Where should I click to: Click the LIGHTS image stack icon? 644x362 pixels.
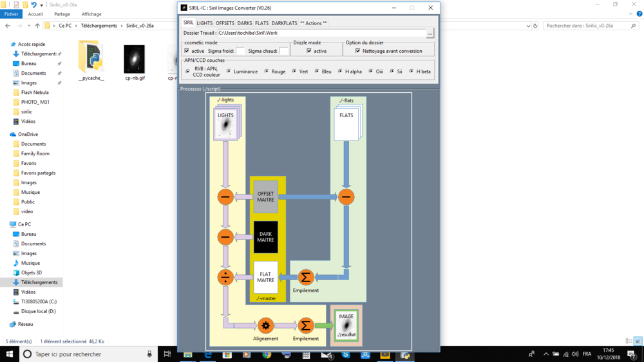click(x=227, y=122)
